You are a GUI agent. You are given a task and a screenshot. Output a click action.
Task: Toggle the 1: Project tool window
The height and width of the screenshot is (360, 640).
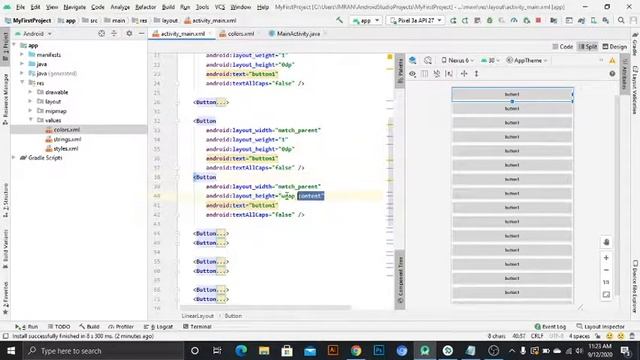(x=5, y=47)
